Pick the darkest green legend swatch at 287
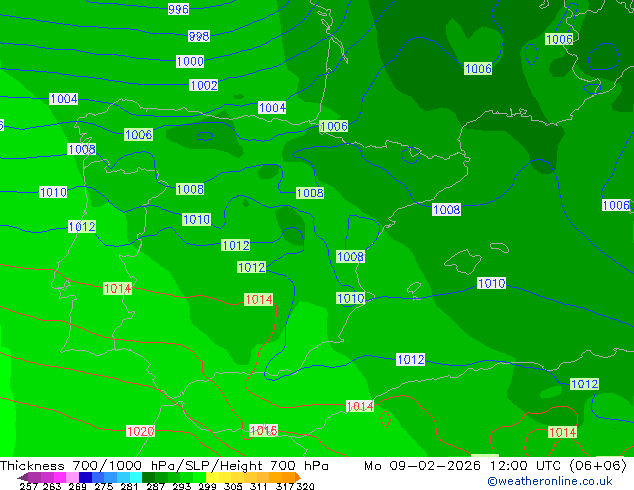634x490 pixels. 148,477
